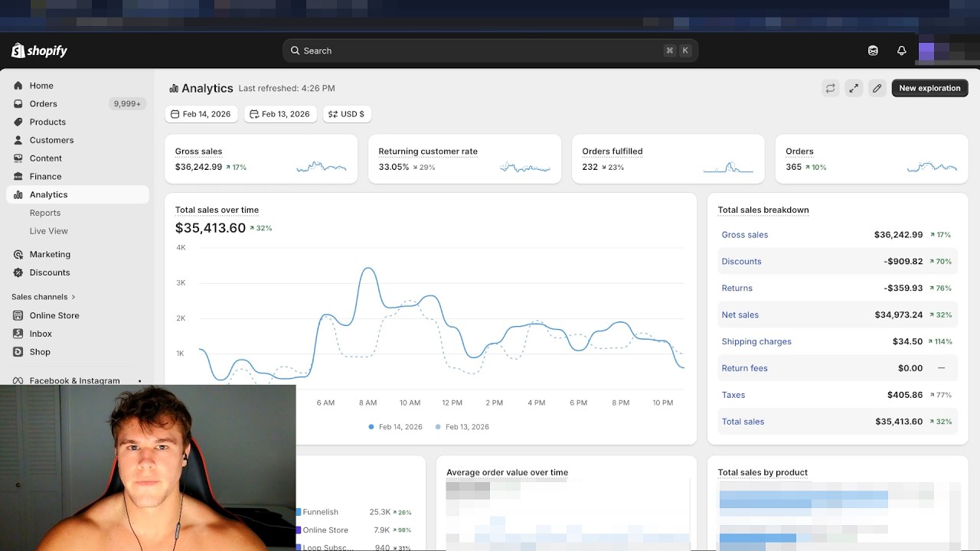Open the Feb 13, 2026 comparison date picker
The image size is (980, 551).
[x=280, y=114]
